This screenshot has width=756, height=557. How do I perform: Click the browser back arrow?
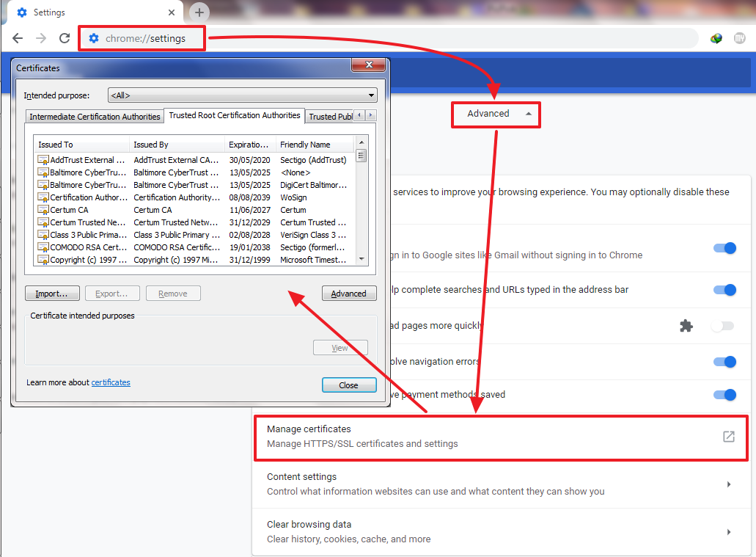click(x=18, y=38)
